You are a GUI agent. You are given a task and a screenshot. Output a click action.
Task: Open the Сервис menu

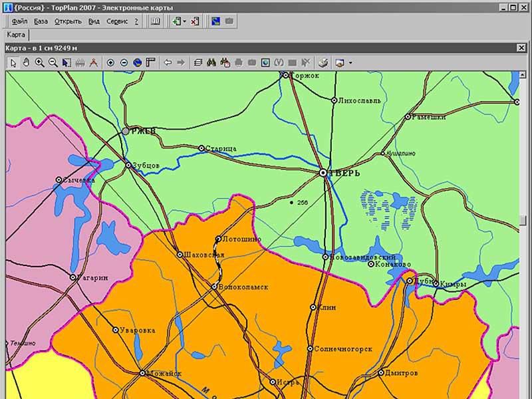coord(117,21)
